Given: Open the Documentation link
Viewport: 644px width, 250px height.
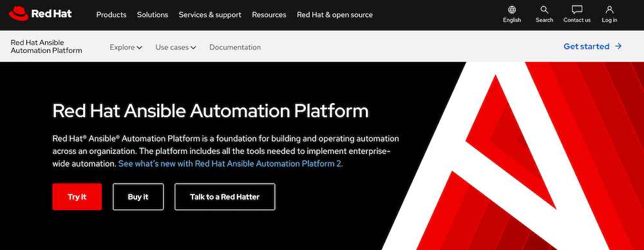Looking at the screenshot, I should (x=235, y=47).
